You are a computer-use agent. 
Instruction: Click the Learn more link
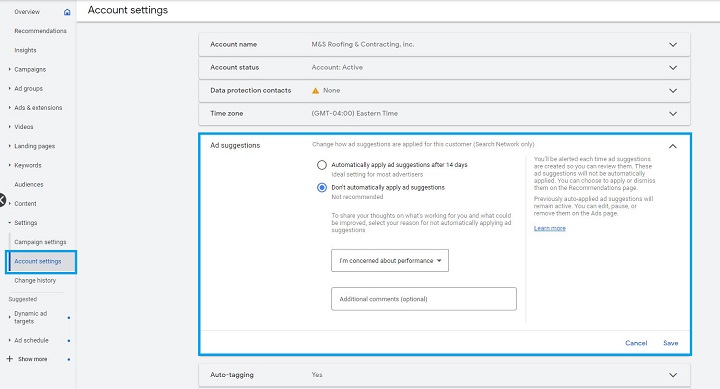tap(550, 228)
